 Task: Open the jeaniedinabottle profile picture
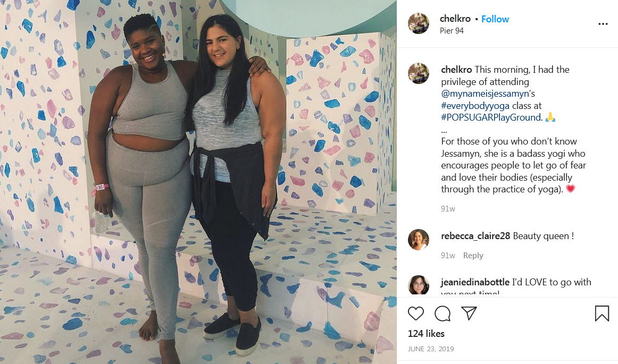[418, 285]
